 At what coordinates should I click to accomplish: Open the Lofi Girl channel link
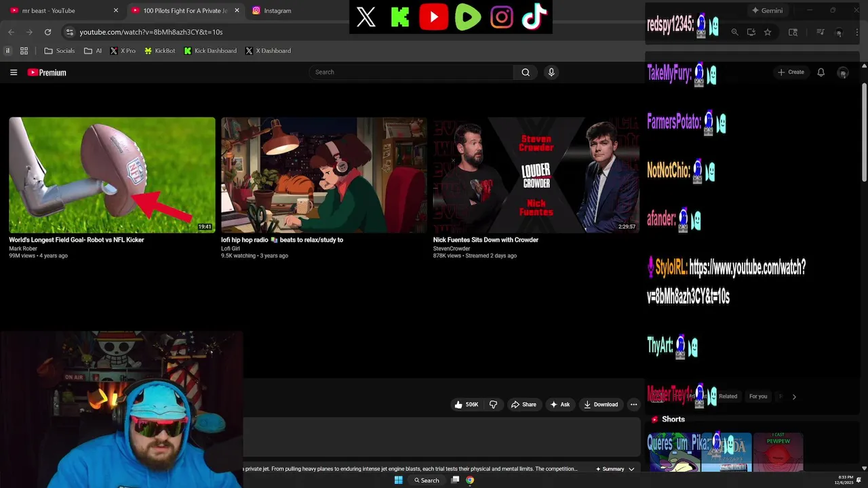coord(231,249)
